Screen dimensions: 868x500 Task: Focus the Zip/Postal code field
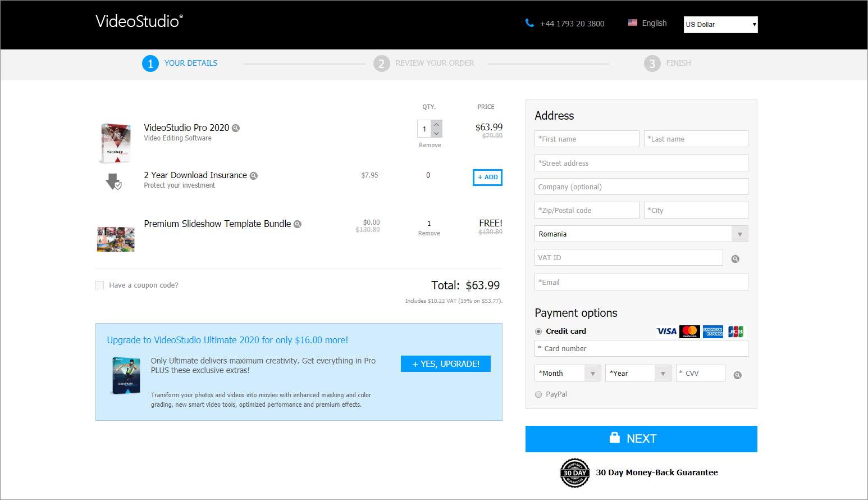pyautogui.click(x=587, y=210)
